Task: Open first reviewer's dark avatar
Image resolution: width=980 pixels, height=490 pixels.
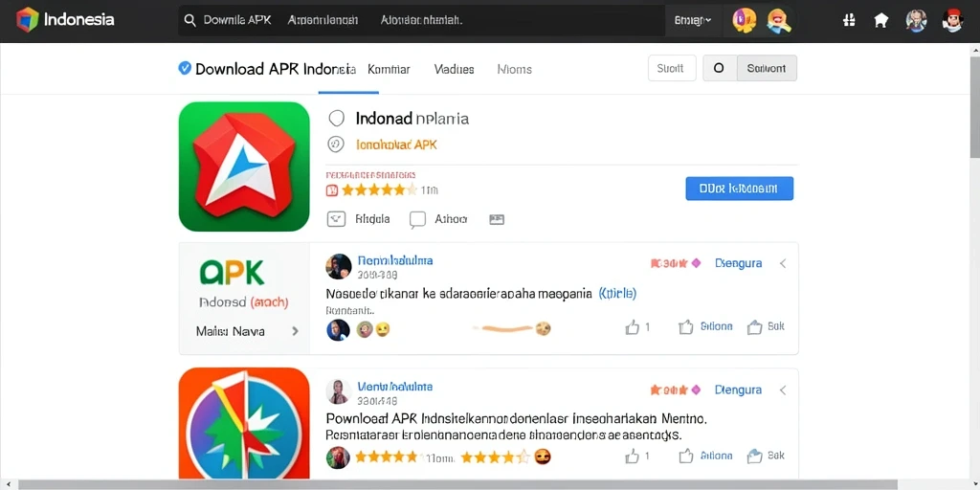Action: [x=339, y=267]
